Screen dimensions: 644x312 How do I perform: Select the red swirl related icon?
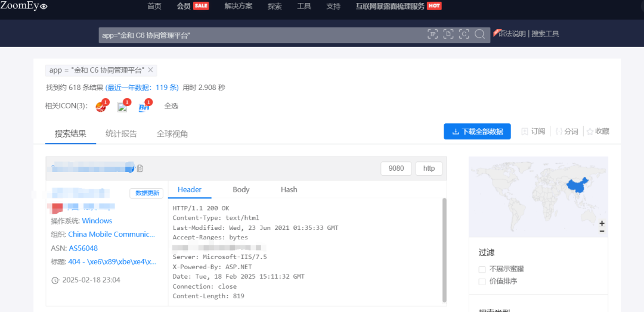click(x=101, y=107)
